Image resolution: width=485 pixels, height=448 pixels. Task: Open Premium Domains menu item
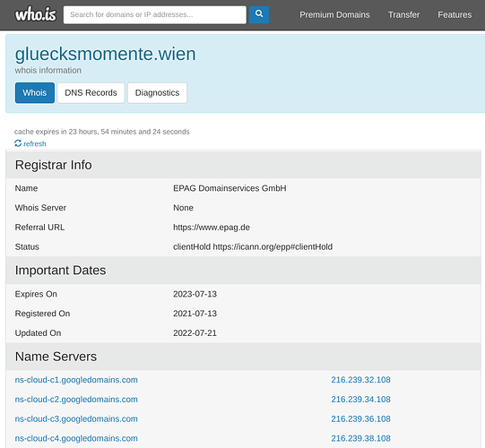334,14
